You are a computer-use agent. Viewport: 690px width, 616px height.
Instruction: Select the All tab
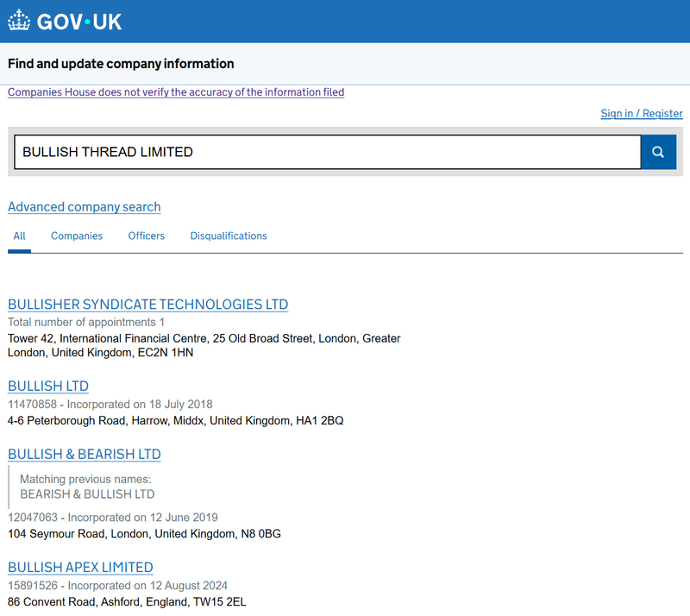coord(19,236)
